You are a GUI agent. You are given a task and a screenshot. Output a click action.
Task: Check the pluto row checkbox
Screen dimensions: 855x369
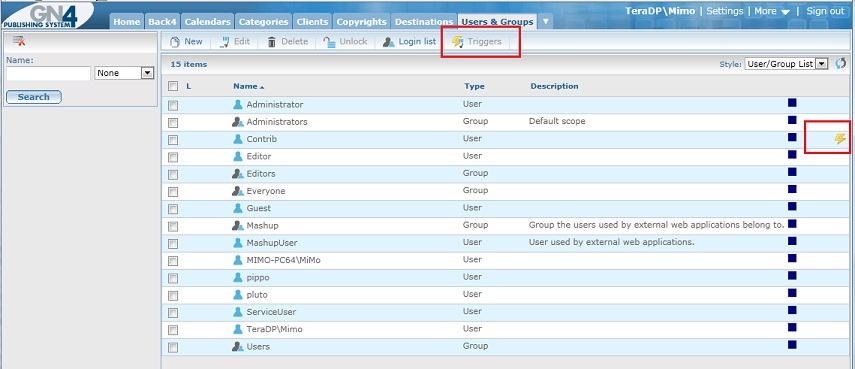pyautogui.click(x=173, y=295)
